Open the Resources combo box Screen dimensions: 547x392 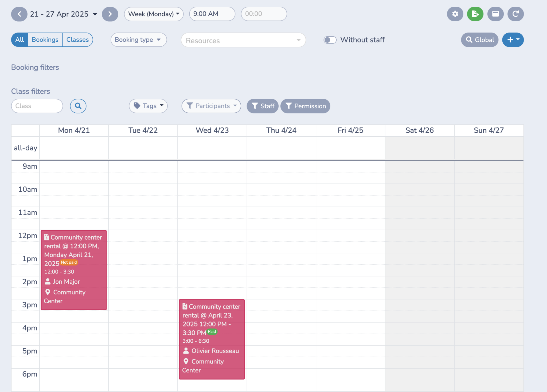243,40
